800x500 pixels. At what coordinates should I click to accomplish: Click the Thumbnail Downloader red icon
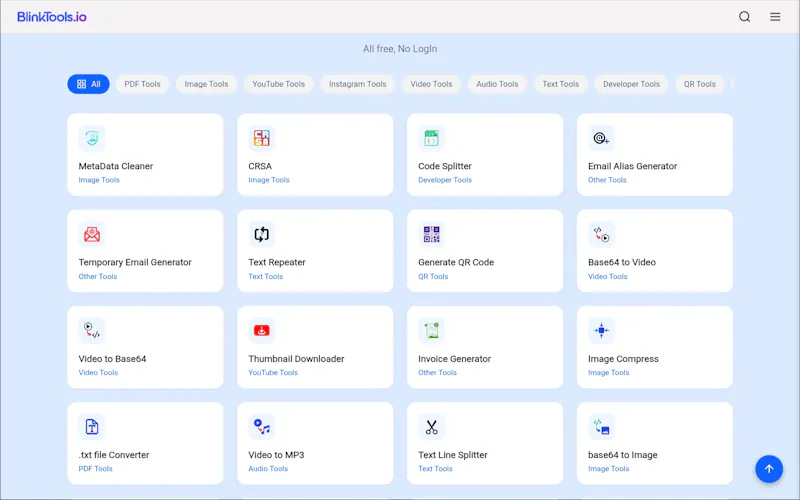pos(262,331)
